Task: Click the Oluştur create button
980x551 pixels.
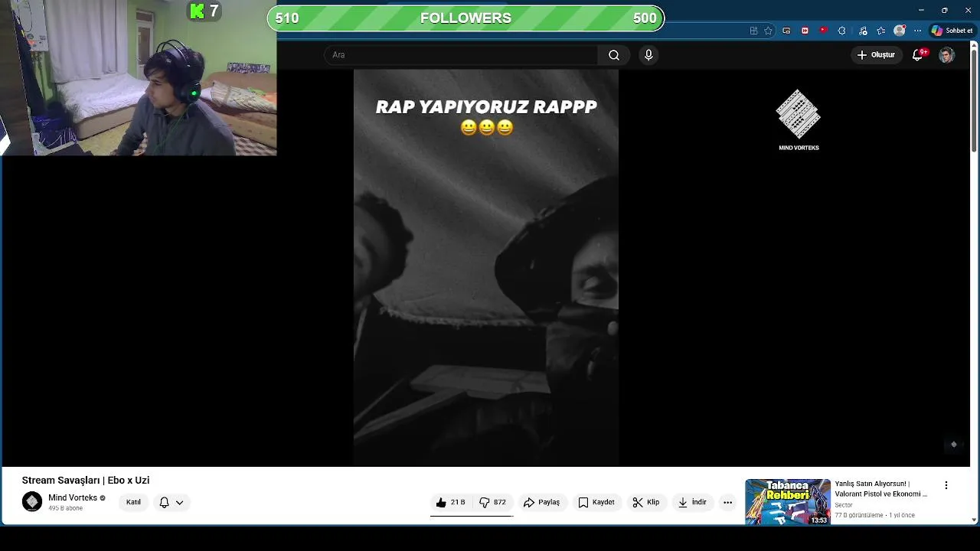Action: 876,55
